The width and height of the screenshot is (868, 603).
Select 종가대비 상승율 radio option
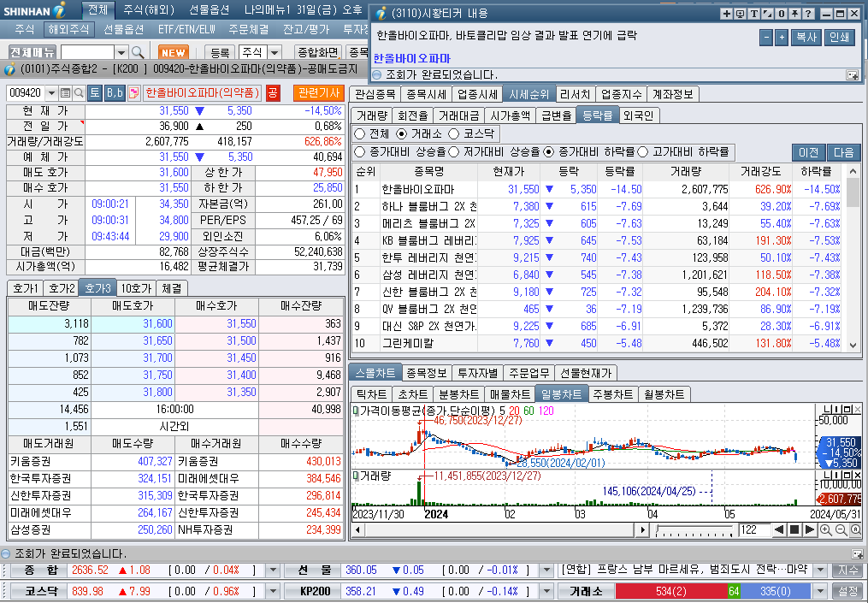360,151
